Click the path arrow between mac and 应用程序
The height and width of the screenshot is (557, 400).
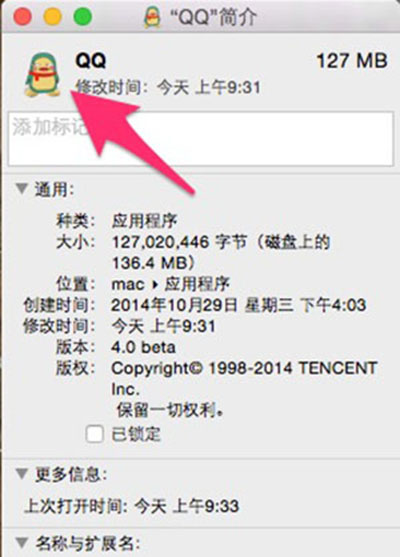[x=155, y=285]
